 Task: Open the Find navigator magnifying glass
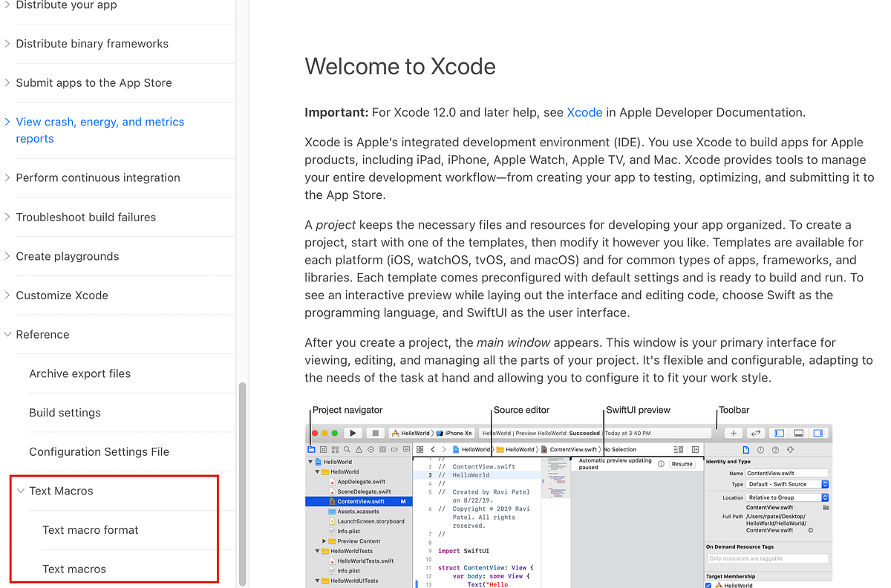347,450
